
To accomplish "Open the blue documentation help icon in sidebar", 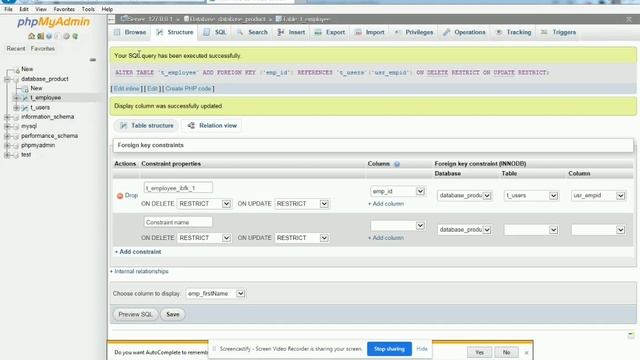I will point(49,36).
